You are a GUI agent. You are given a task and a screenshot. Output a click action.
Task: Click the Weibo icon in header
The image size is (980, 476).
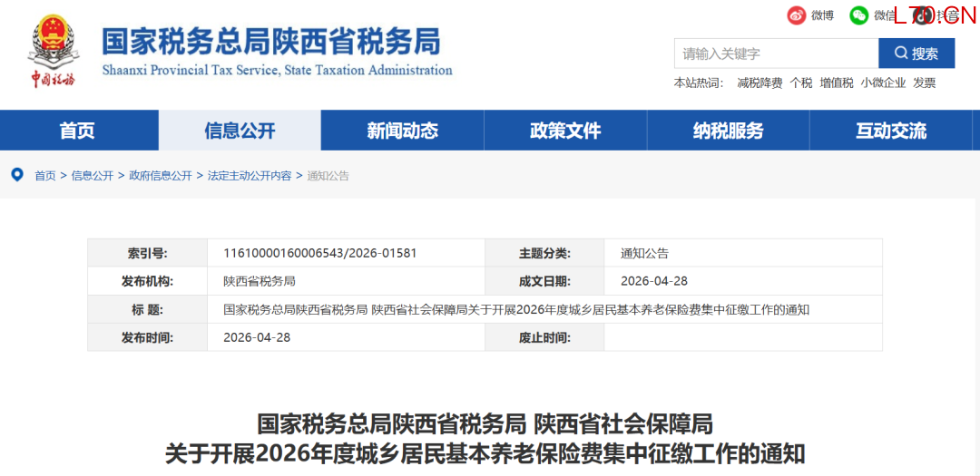tap(796, 15)
